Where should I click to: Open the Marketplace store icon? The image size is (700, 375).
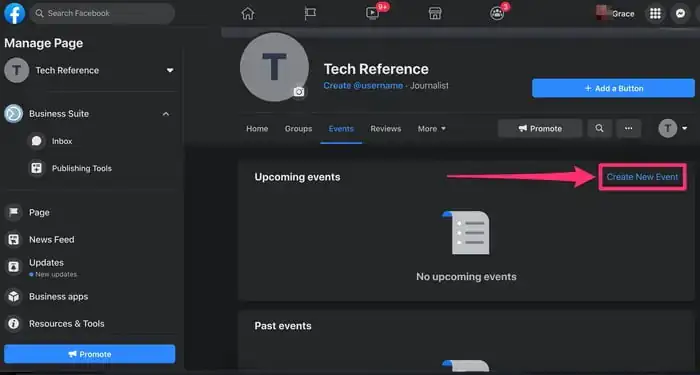coord(435,13)
